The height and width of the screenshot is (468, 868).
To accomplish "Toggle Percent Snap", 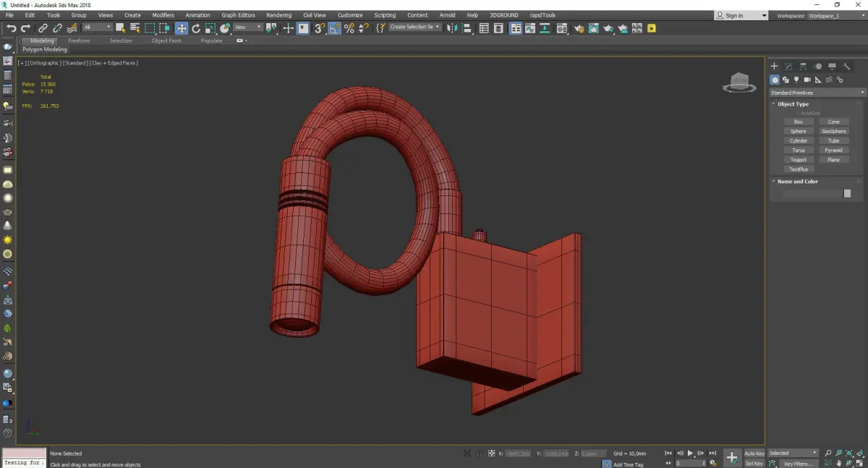I will pos(349,28).
